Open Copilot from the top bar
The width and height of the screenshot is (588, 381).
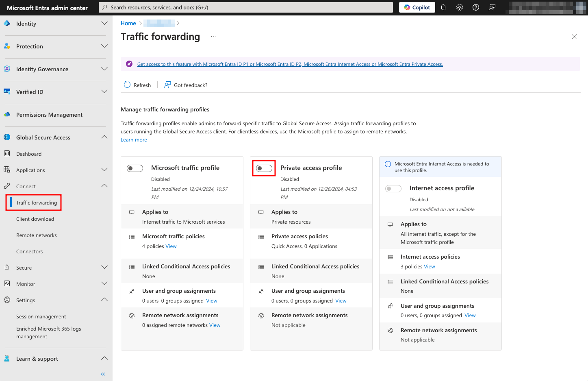tap(417, 7)
